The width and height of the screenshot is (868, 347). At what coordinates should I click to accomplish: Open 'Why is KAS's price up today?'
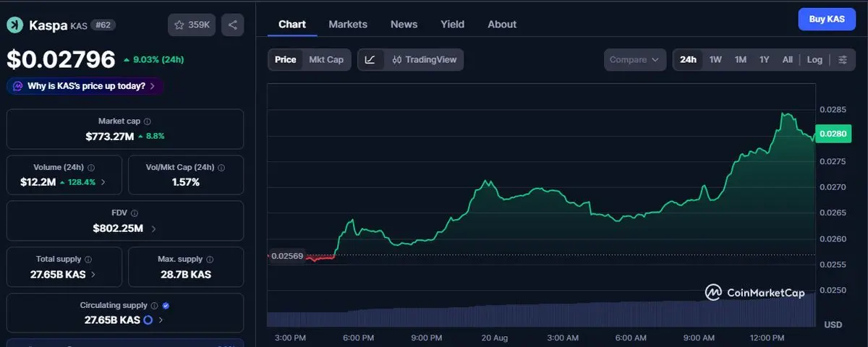pyautogui.click(x=85, y=86)
